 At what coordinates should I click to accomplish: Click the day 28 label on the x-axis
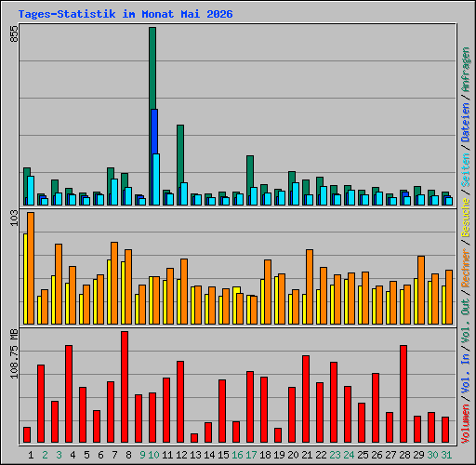[404, 455]
